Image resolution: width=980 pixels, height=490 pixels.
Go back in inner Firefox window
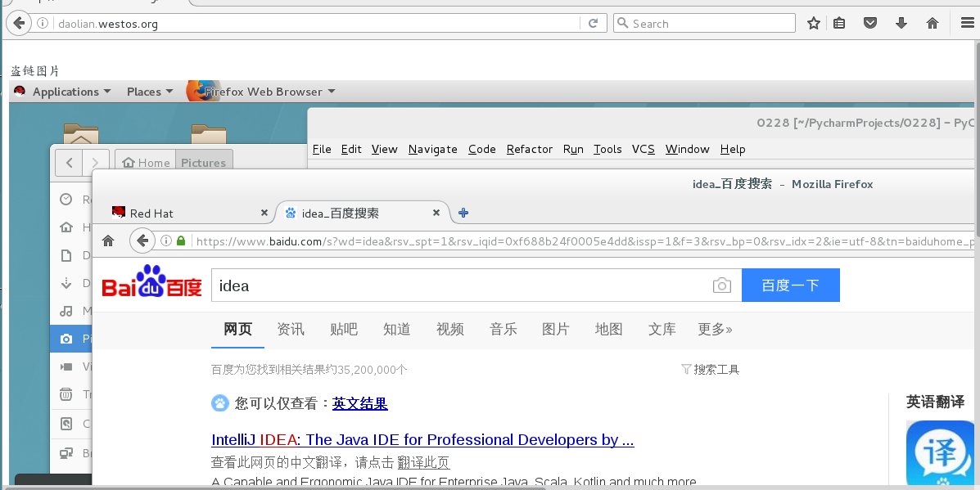[142, 241]
